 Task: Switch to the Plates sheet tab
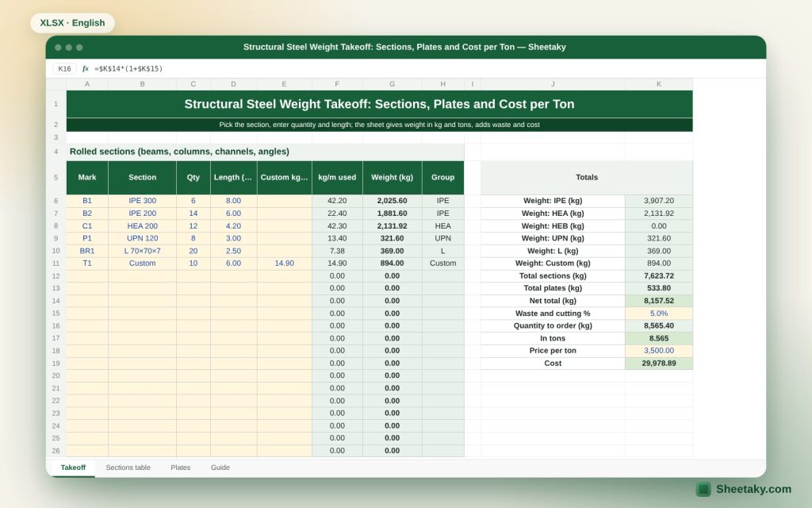tap(180, 468)
